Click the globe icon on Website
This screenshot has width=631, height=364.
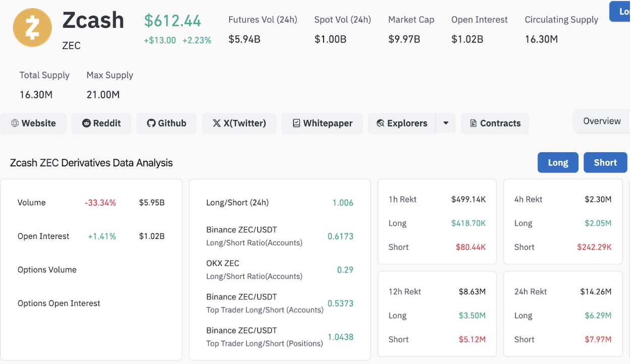(15, 124)
